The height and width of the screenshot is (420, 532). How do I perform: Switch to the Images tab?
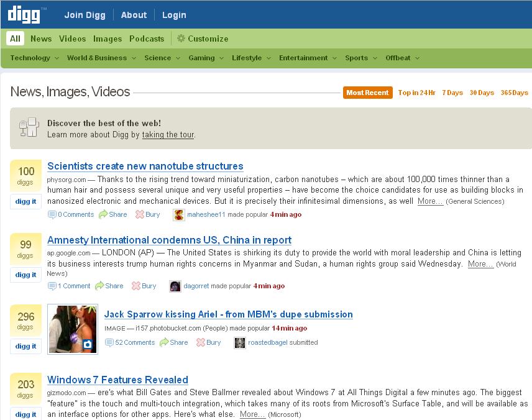pyautogui.click(x=108, y=39)
